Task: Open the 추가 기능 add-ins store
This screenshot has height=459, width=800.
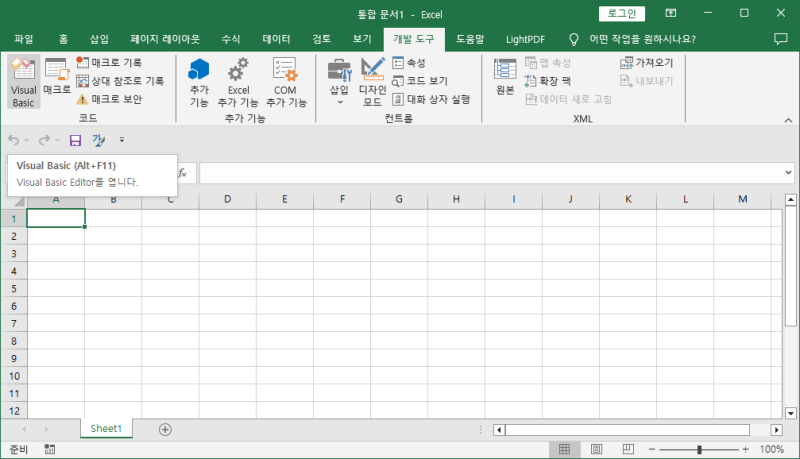Action: point(199,82)
